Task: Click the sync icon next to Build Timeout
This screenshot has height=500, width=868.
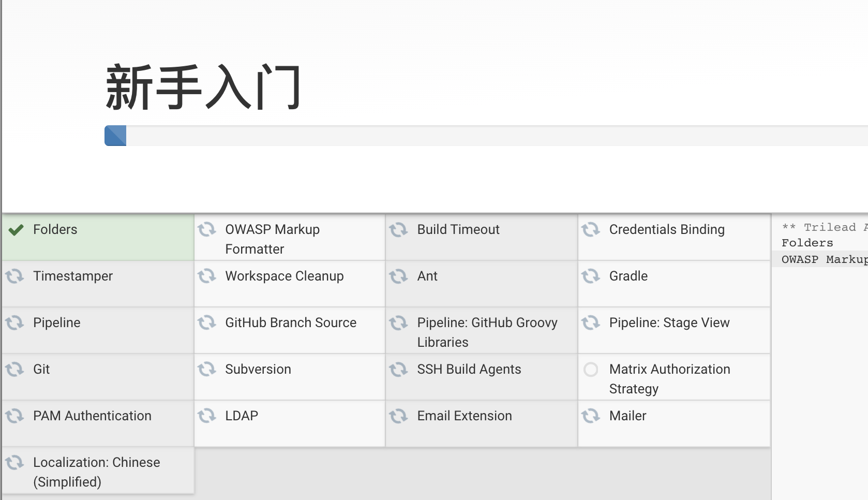Action: [399, 229]
